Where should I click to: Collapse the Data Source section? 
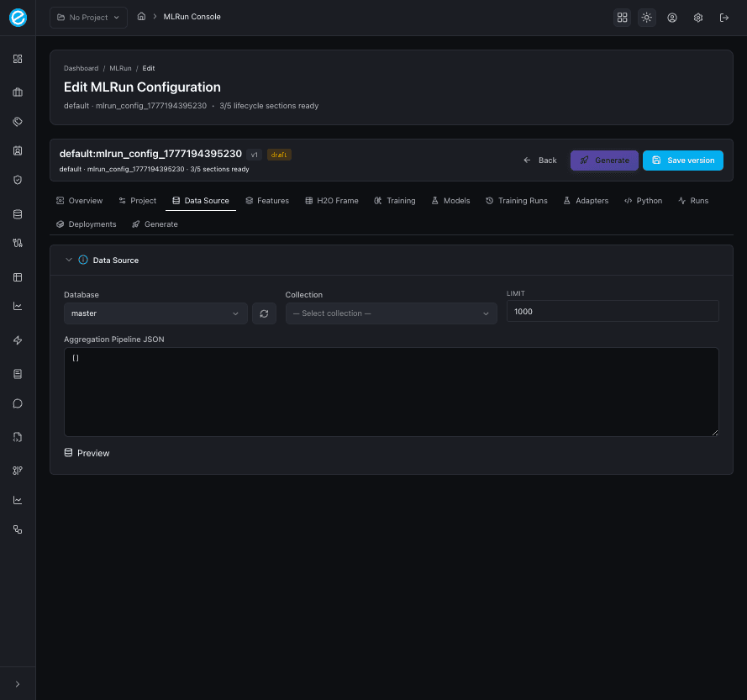click(x=69, y=260)
